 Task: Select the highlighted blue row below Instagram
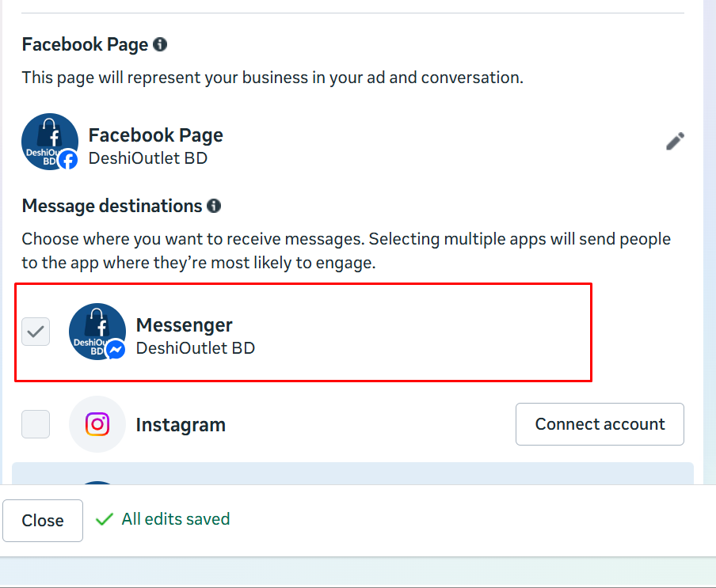tap(352, 473)
